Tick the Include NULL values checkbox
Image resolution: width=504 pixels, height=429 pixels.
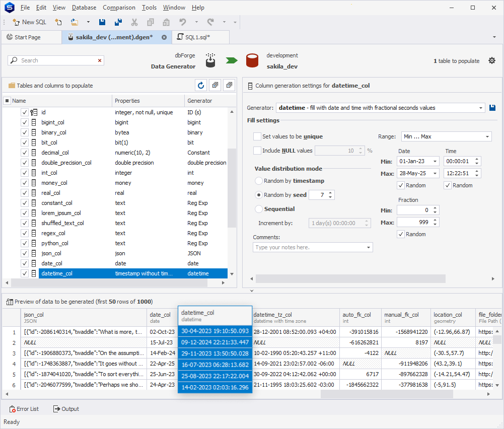tap(257, 151)
